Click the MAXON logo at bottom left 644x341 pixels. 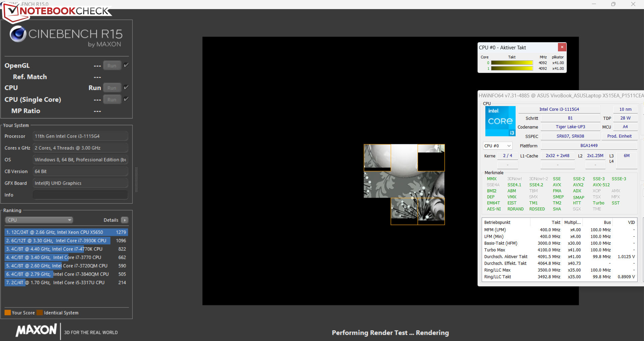pos(36,330)
